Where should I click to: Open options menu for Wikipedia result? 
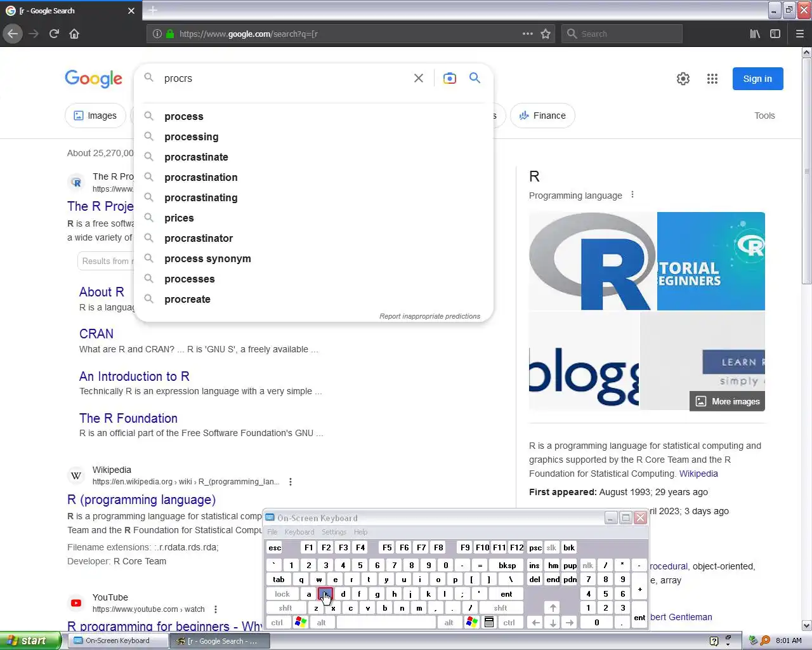(x=291, y=482)
